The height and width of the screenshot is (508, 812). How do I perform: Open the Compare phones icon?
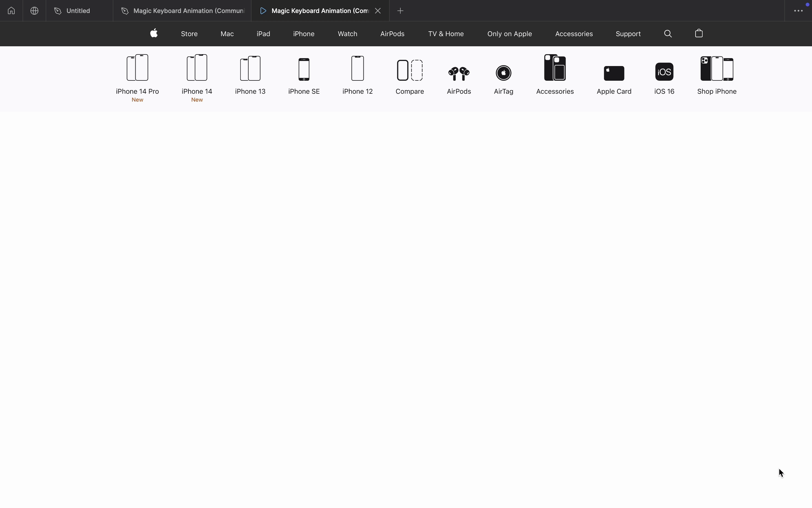click(x=410, y=70)
